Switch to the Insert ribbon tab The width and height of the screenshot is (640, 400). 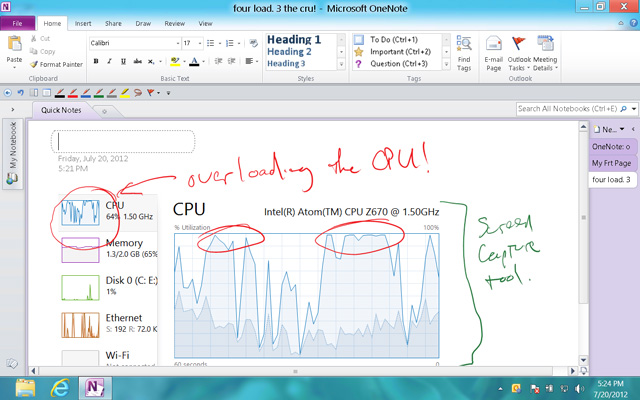coord(83,23)
